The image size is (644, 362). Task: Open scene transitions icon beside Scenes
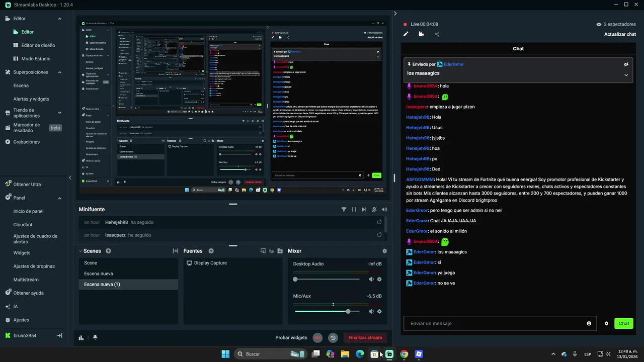click(176, 251)
